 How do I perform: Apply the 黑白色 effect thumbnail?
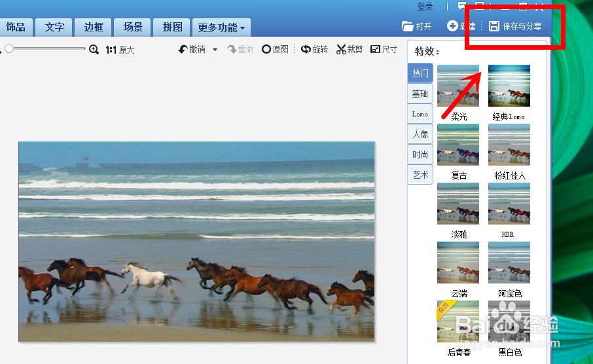[509, 321]
